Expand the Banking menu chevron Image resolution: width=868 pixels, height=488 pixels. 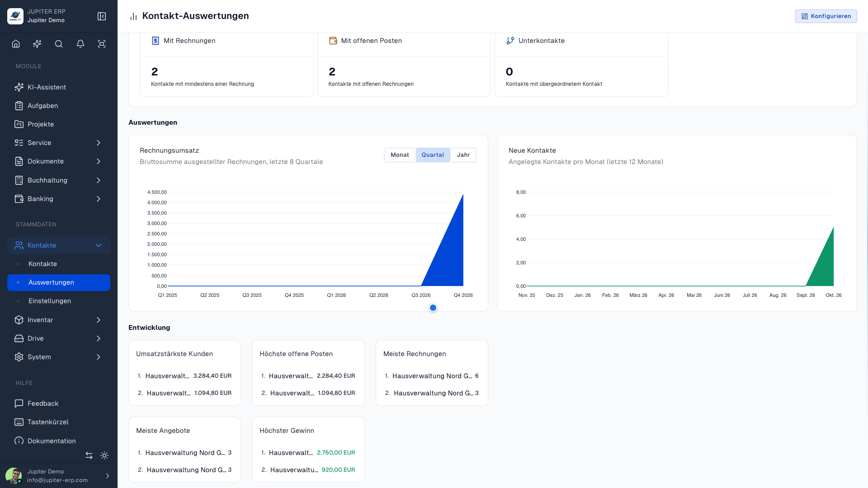coord(99,199)
